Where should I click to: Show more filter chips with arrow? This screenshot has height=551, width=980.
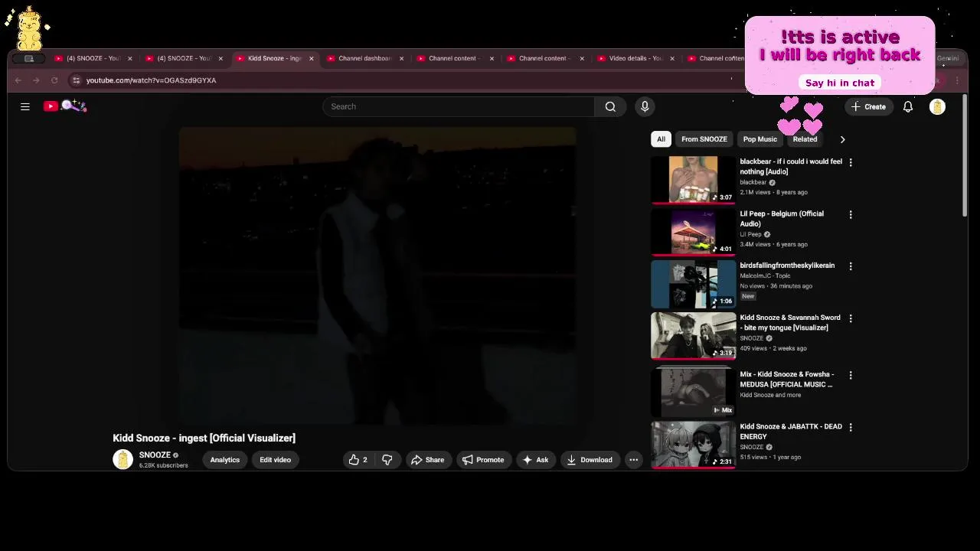tap(842, 139)
